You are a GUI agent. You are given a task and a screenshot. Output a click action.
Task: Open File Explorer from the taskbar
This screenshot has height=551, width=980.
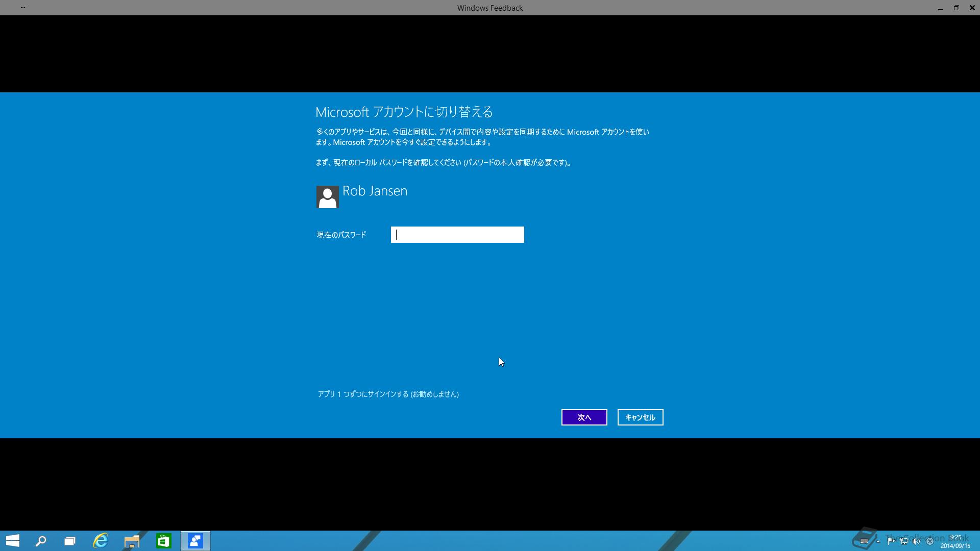[x=132, y=541]
